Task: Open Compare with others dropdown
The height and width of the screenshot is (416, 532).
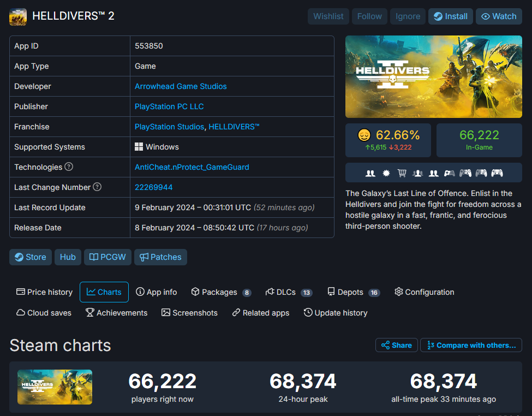Action: pyautogui.click(x=471, y=345)
